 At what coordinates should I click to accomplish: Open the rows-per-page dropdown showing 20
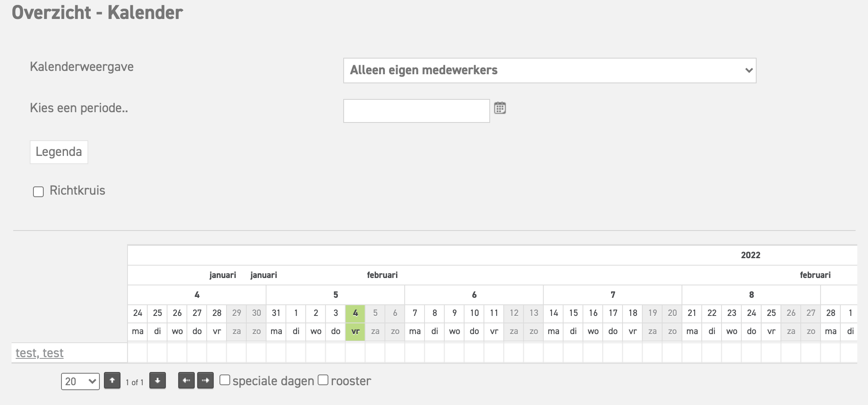coord(80,381)
